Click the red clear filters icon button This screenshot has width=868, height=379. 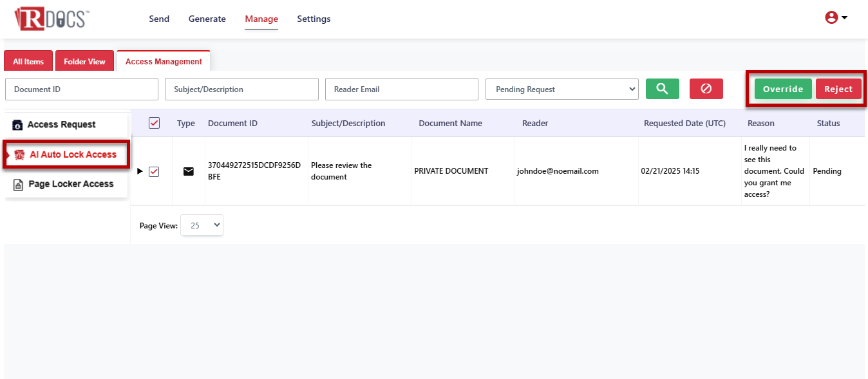click(706, 89)
